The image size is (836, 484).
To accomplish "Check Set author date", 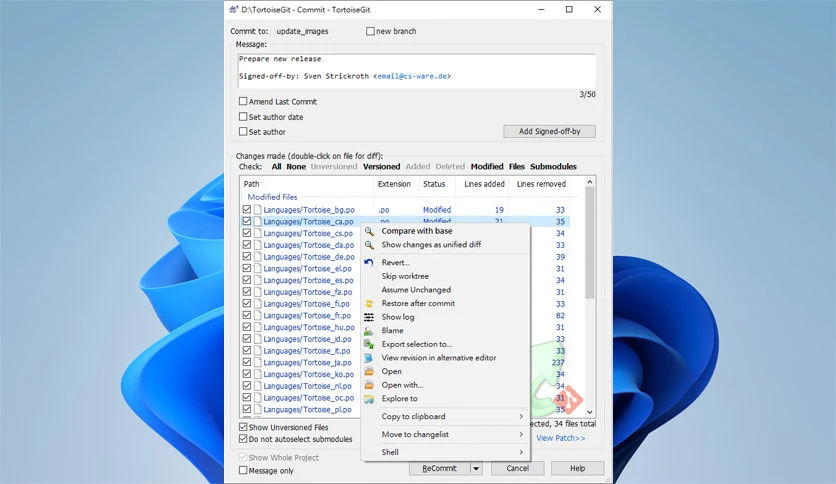I will click(x=243, y=117).
